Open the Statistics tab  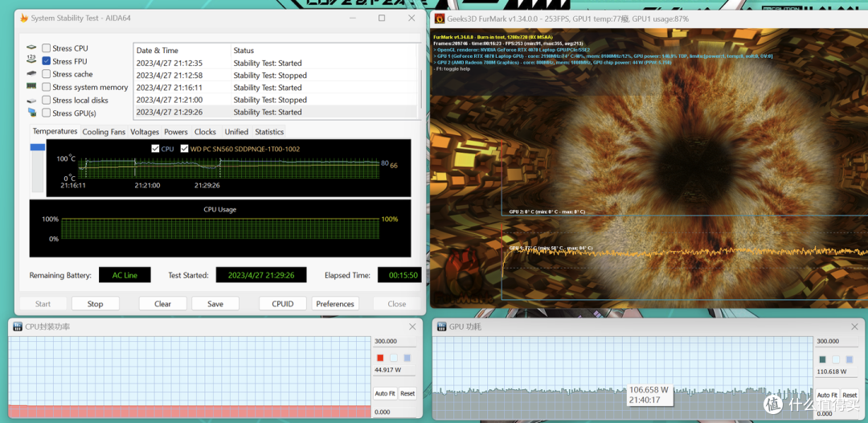coord(269,132)
